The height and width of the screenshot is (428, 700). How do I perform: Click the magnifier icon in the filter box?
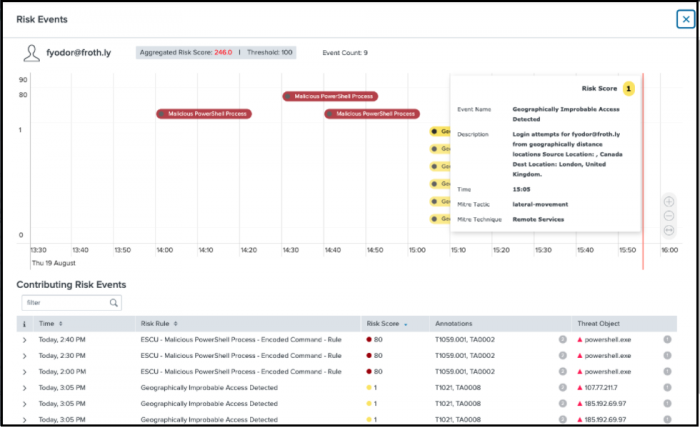114,303
